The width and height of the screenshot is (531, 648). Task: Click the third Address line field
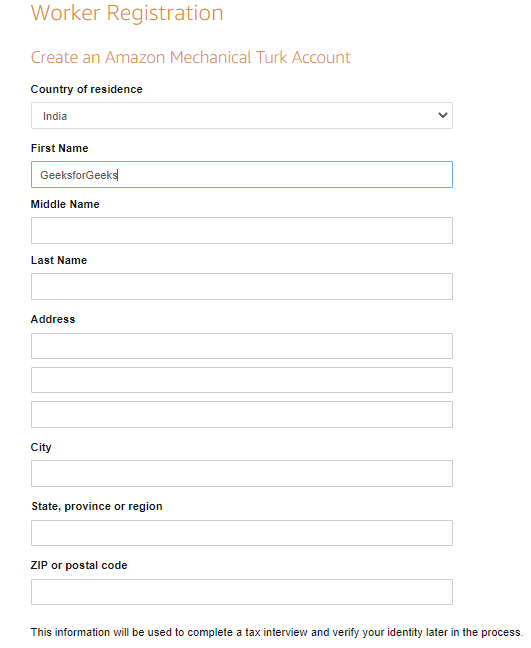point(242,415)
